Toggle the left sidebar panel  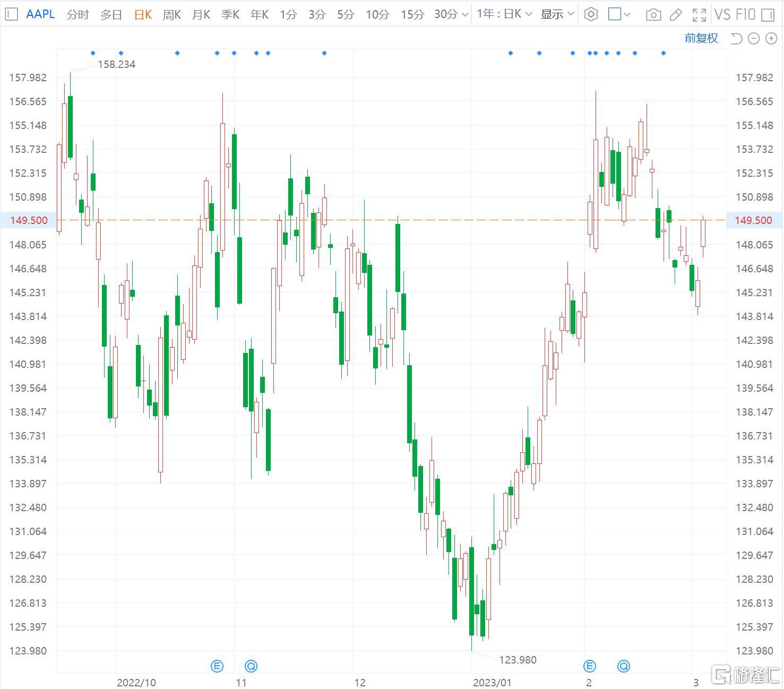[x=11, y=14]
